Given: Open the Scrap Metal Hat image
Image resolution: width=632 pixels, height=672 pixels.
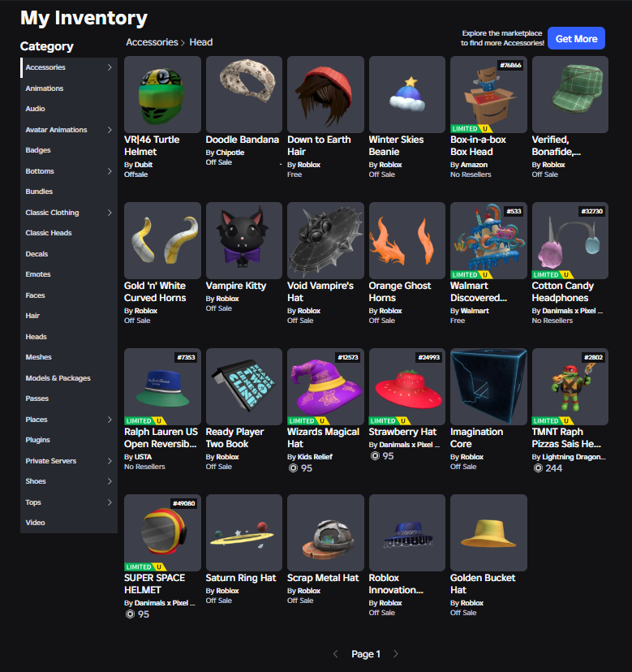Looking at the screenshot, I should point(325,532).
